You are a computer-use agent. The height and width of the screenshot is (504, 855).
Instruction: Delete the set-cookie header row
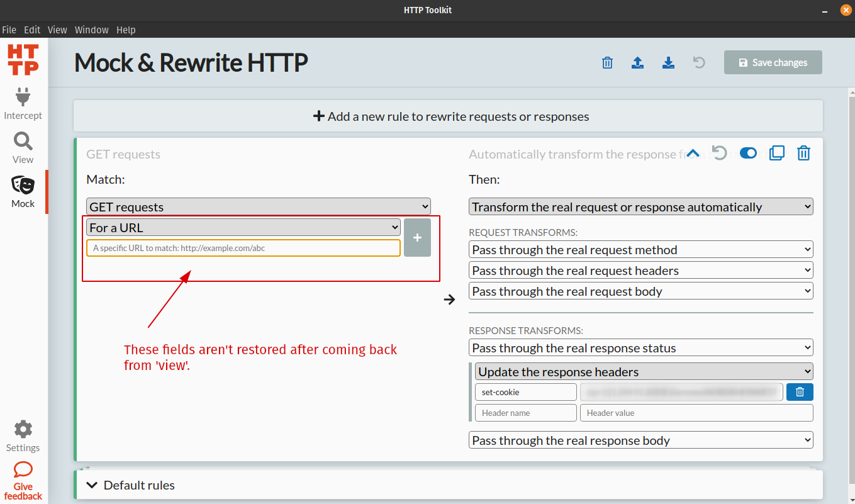(800, 391)
